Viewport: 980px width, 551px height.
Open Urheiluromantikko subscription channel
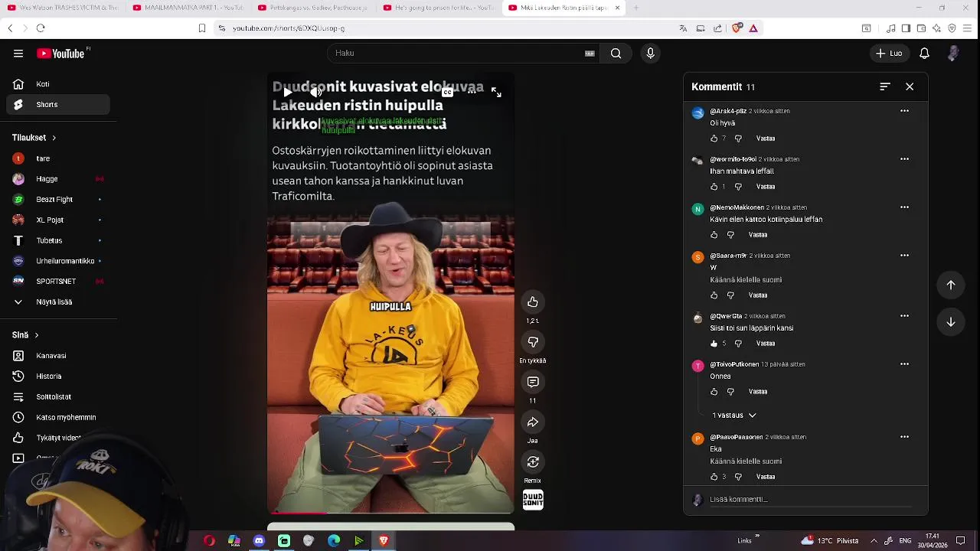coord(58,261)
